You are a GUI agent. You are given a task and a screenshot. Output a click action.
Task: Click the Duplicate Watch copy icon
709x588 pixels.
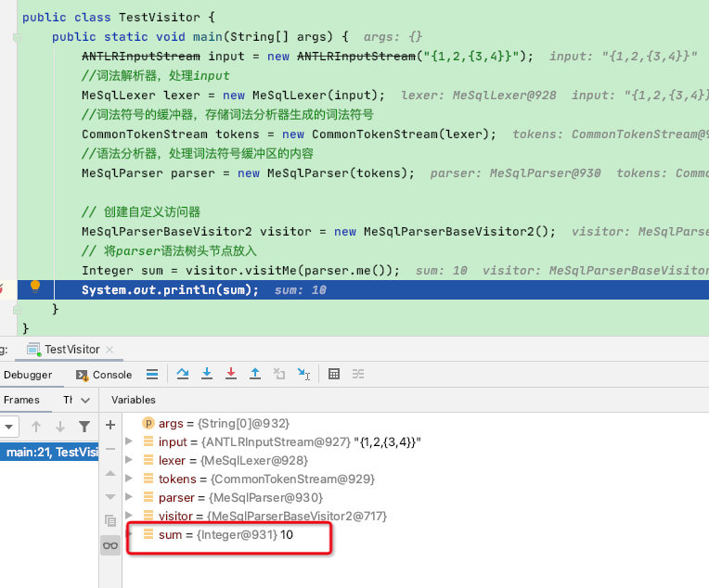pyautogui.click(x=110, y=520)
